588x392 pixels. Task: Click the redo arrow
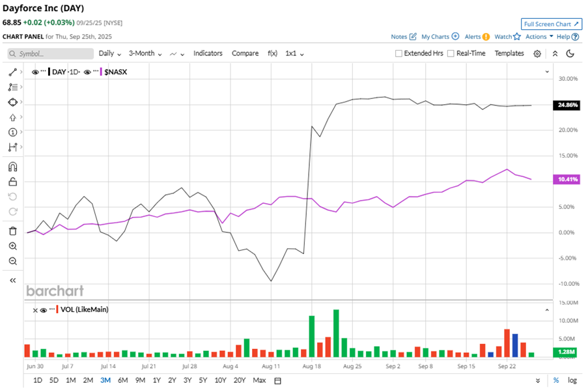(x=12, y=212)
